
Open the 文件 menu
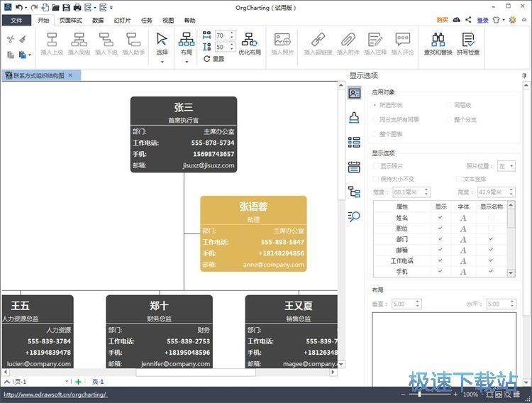point(16,21)
